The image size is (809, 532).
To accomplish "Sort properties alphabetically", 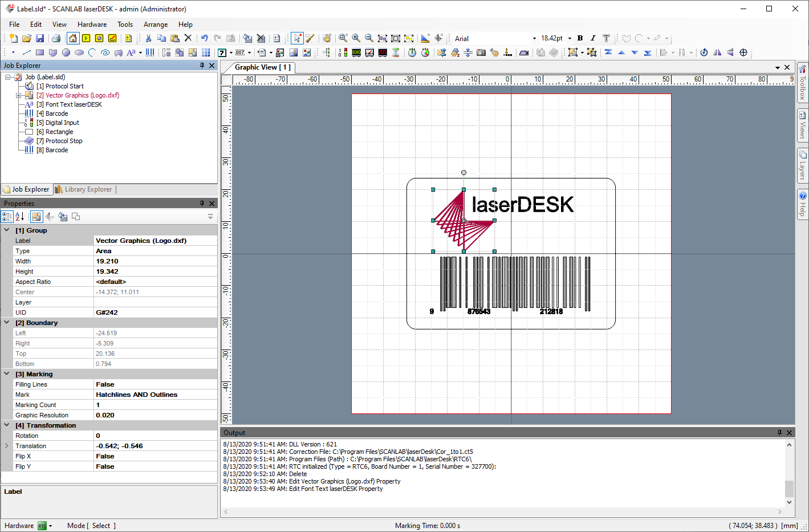I will pos(20,217).
